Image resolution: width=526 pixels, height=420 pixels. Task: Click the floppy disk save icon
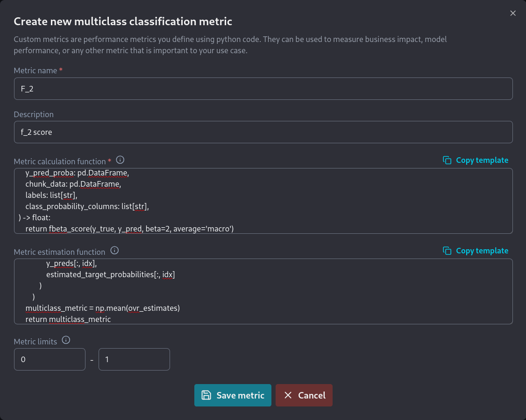tap(206, 395)
